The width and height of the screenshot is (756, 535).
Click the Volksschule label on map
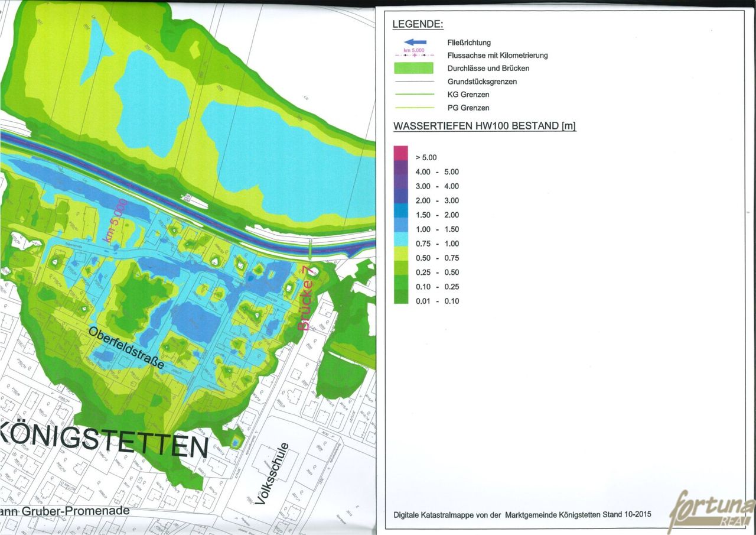(x=273, y=474)
